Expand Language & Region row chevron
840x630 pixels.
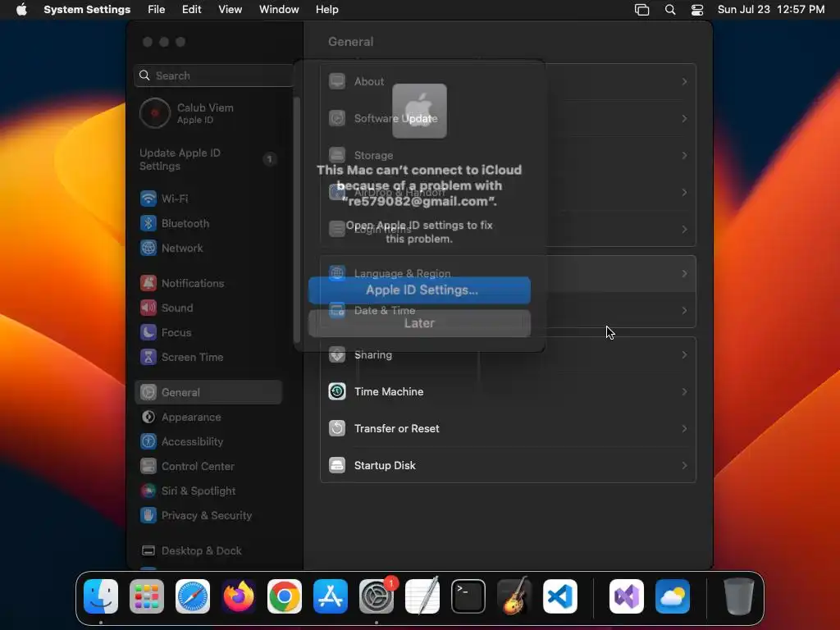pos(684,274)
